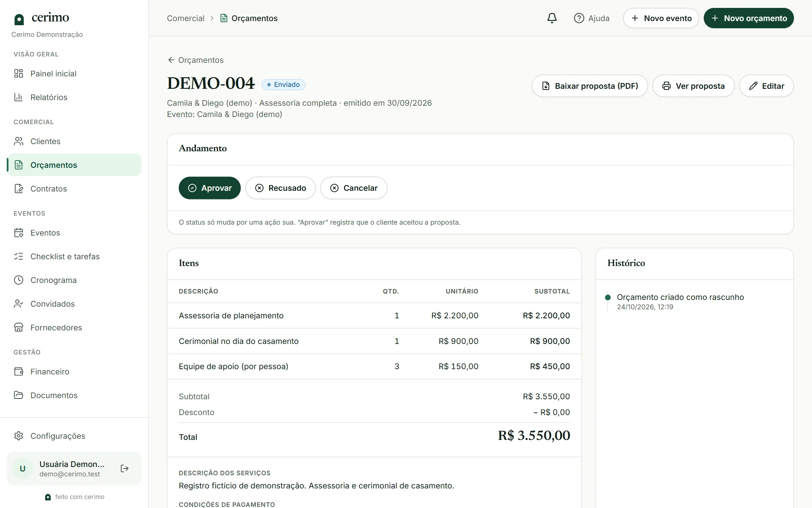Go to Clientes in the sidebar
Image resolution: width=812 pixels, height=508 pixels.
74,141
